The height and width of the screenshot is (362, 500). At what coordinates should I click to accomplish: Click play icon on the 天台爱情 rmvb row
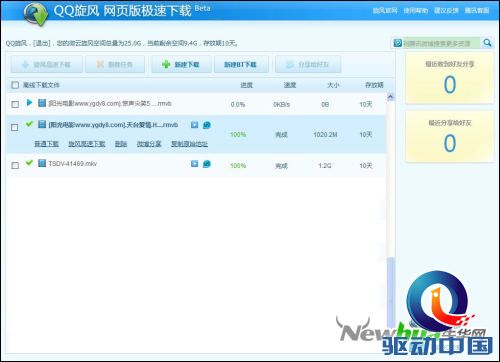point(194,125)
